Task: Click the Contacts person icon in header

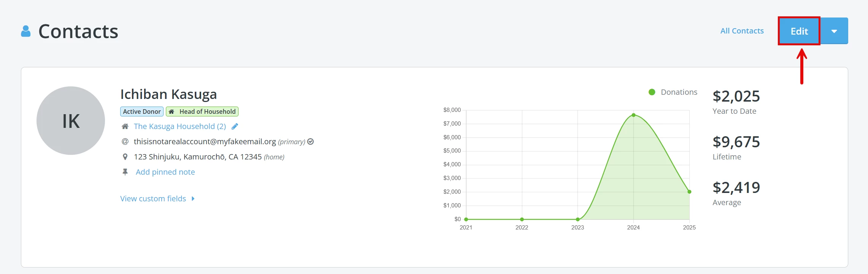Action: pos(25,31)
